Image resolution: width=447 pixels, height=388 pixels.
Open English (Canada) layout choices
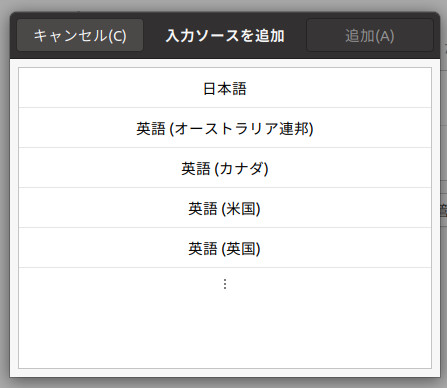225,168
